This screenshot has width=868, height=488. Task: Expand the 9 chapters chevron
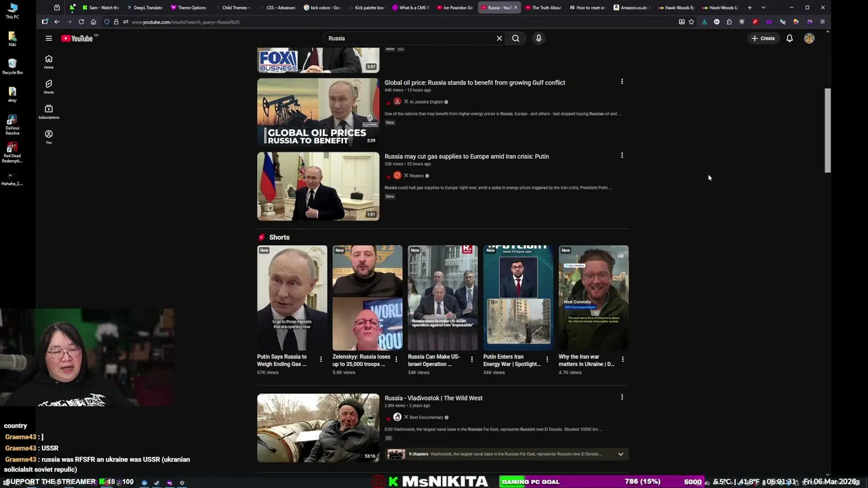pos(620,454)
